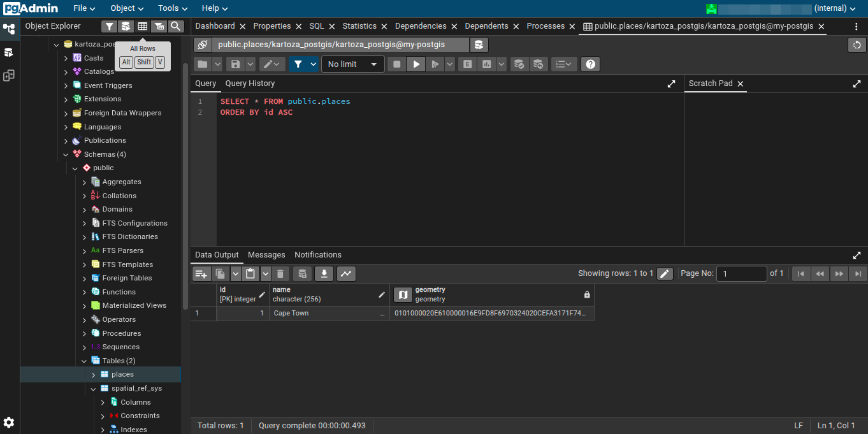Open the Settings gear in left sidebar
Image resolution: width=868 pixels, height=434 pixels.
9,422
